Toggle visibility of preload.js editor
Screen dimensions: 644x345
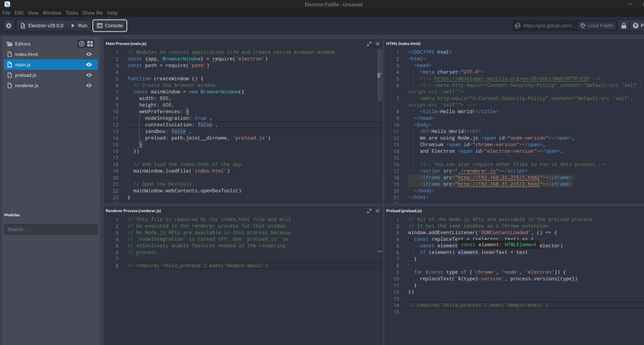tap(89, 75)
